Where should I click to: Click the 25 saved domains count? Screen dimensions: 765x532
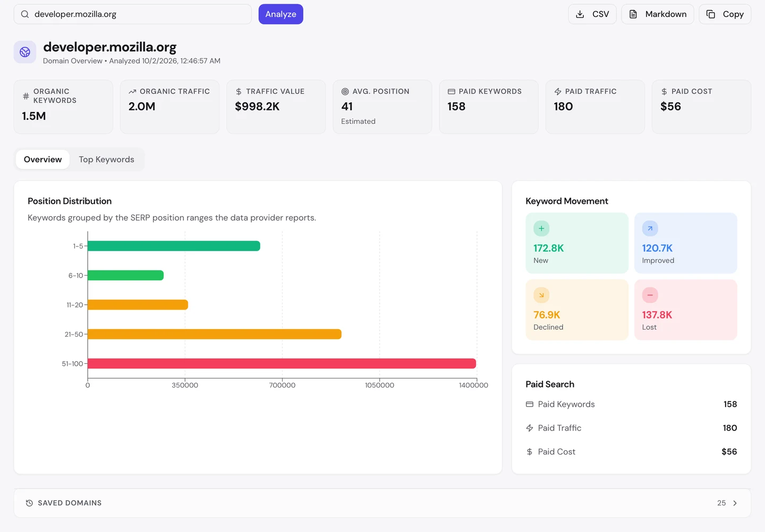point(721,503)
